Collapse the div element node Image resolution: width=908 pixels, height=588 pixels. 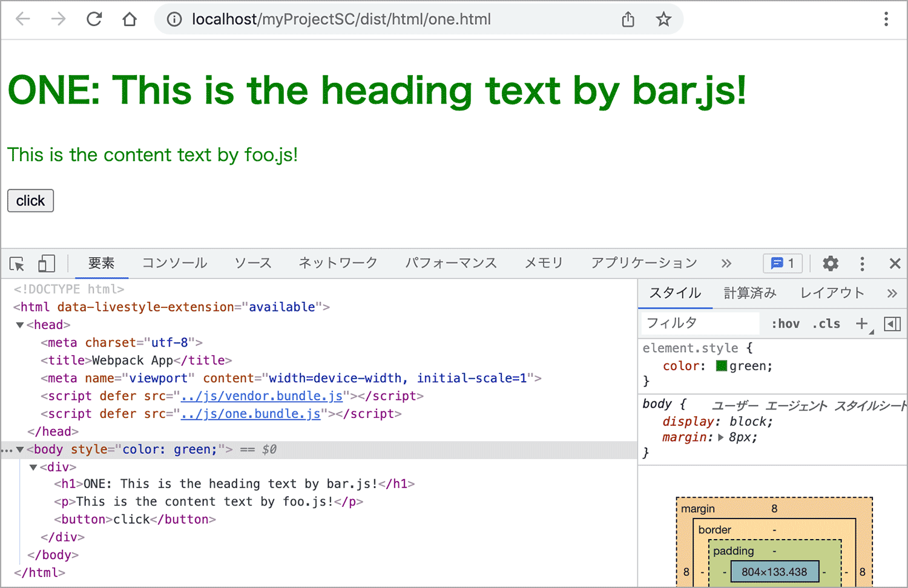33,468
